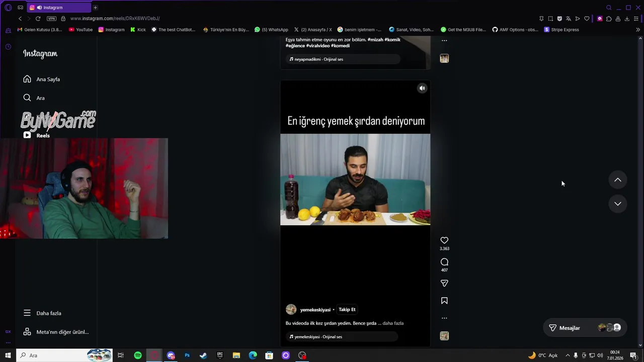Open Daha fazla menu in sidebar
The width and height of the screenshot is (644, 362).
42,313
